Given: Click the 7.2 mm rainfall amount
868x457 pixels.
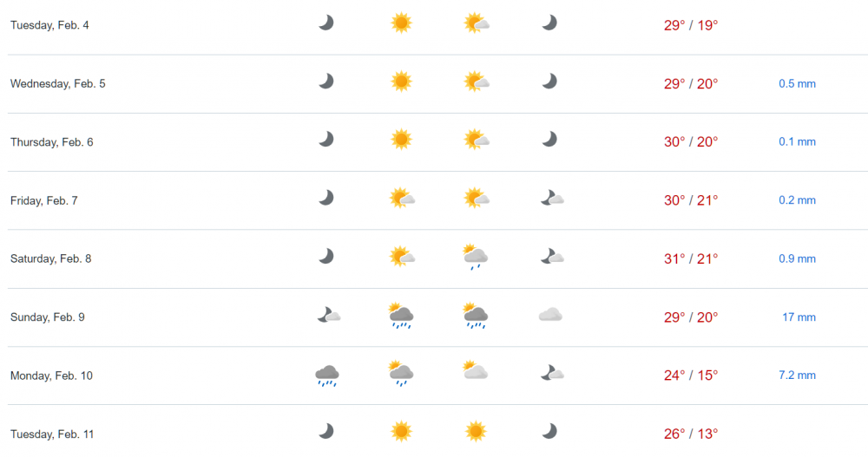Looking at the screenshot, I should 797,375.
